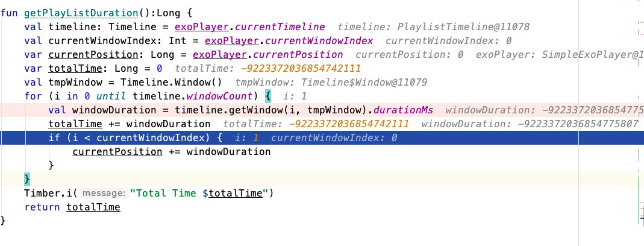The height and width of the screenshot is (246, 644).
Task: Click the Timber logger reference
Action: tap(42, 193)
